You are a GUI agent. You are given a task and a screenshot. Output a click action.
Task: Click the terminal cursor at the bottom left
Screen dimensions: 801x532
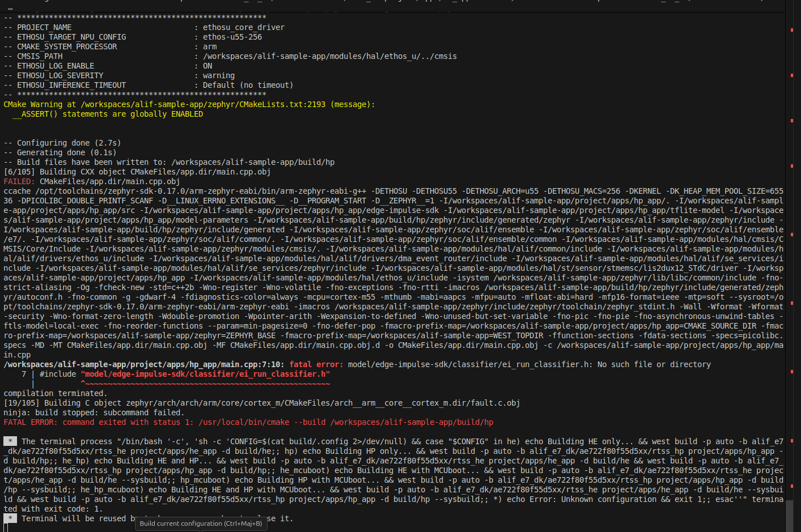(x=6, y=527)
